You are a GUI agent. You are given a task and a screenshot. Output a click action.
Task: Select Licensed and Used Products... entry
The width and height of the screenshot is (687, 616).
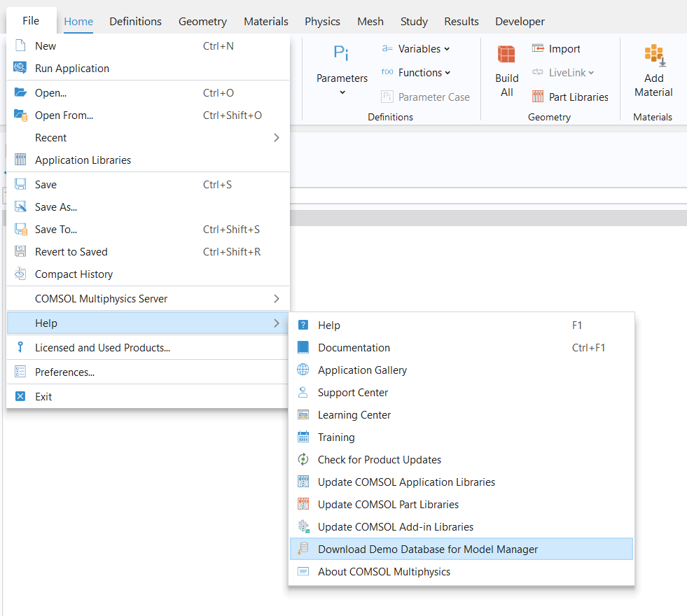(x=148, y=347)
